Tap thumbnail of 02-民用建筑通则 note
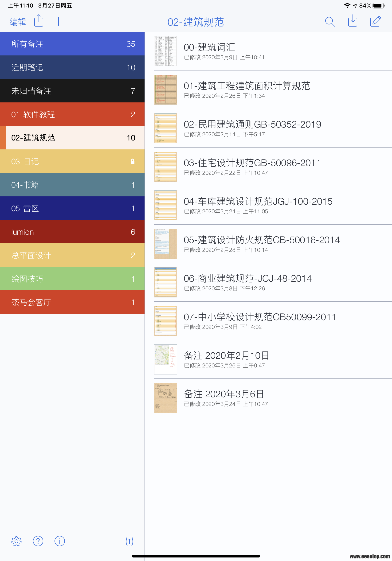The image size is (392, 561). point(165,128)
